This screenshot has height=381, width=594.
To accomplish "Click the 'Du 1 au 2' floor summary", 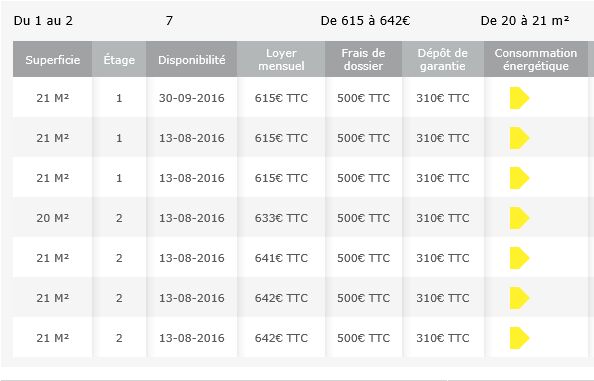I will pos(43,20).
